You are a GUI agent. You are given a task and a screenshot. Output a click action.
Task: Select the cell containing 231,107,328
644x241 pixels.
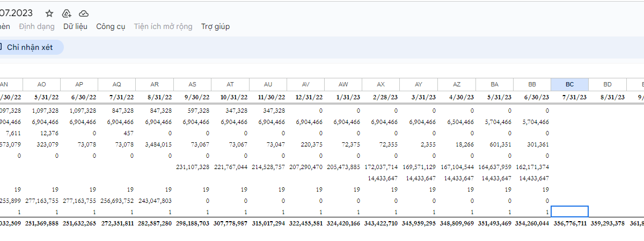tap(192, 167)
